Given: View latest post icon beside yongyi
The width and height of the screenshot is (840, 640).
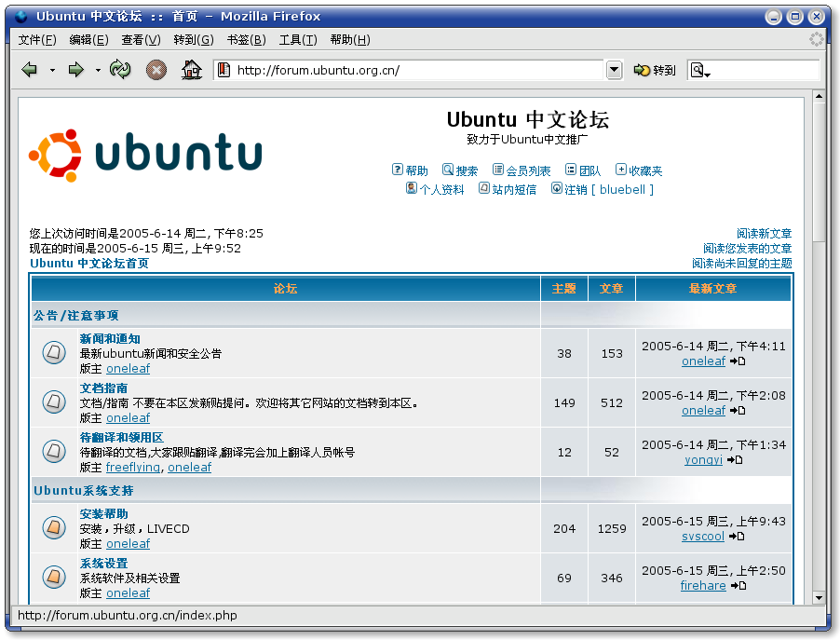Looking at the screenshot, I should [x=735, y=460].
